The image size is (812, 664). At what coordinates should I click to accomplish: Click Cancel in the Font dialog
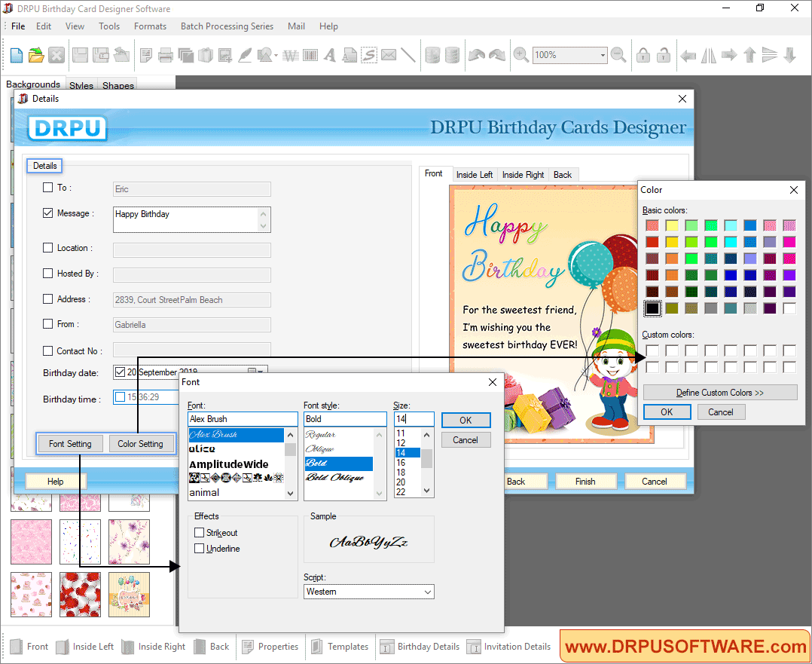point(466,440)
